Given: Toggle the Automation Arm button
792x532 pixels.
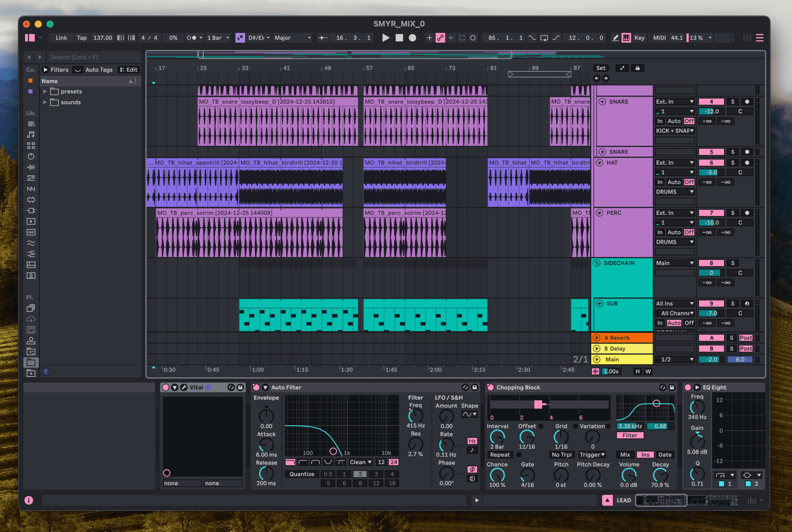Looking at the screenshot, I should pyautogui.click(x=440, y=38).
